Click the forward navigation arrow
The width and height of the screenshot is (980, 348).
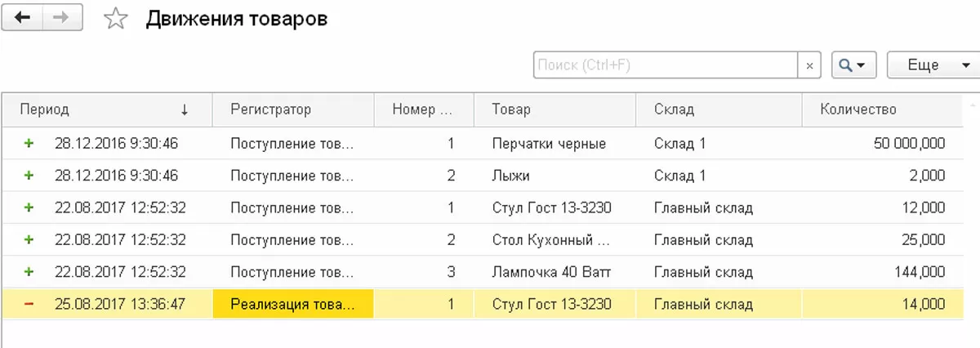(62, 18)
